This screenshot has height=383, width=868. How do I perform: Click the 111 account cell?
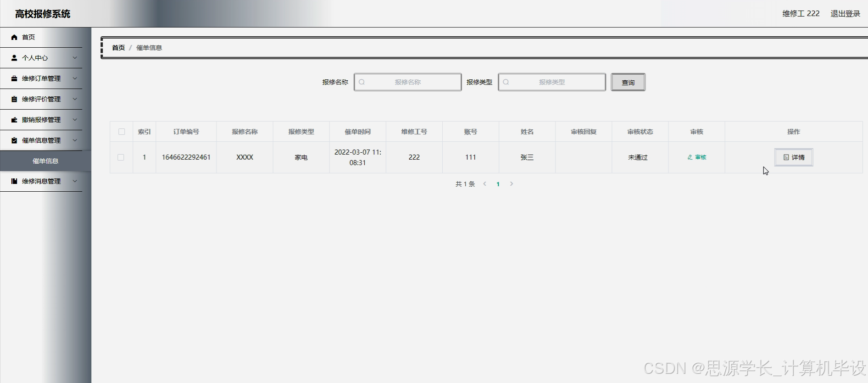471,157
